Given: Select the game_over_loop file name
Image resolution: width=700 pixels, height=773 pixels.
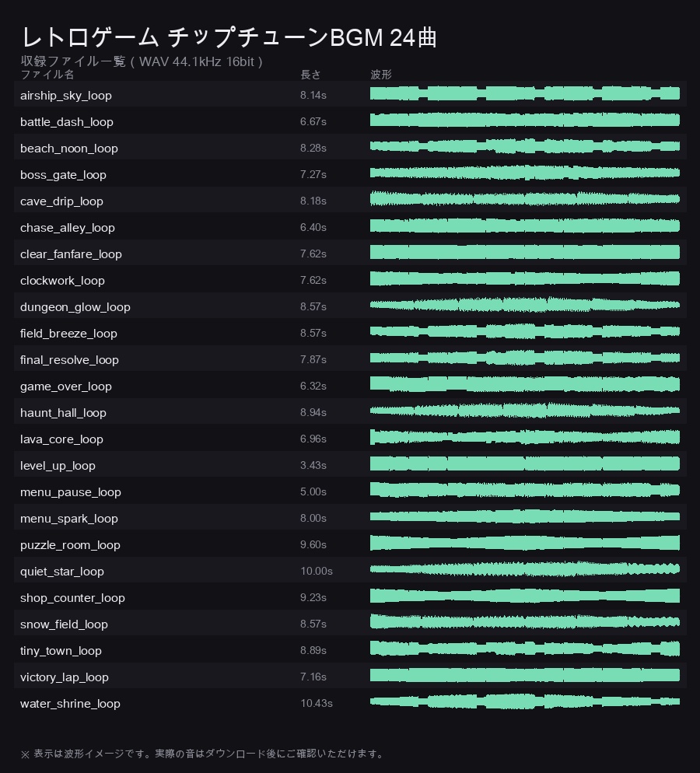Looking at the screenshot, I should (x=66, y=386).
